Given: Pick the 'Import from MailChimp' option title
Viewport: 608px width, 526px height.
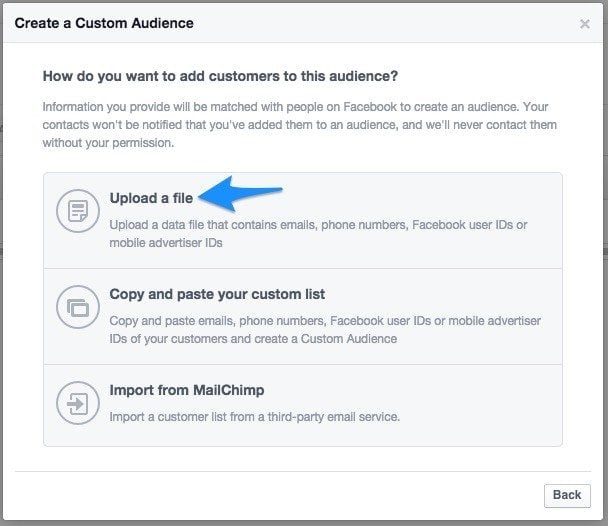Looking at the screenshot, I should click(187, 390).
